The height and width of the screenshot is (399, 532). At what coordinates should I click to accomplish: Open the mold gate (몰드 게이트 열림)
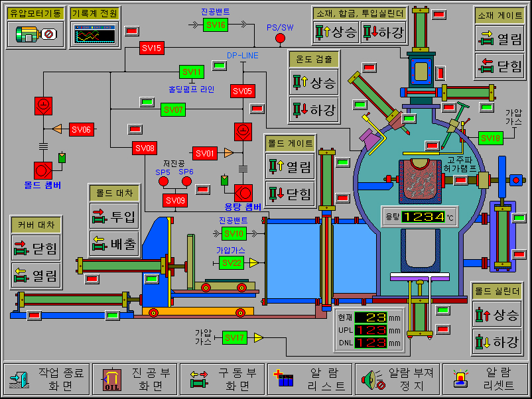click(x=290, y=166)
